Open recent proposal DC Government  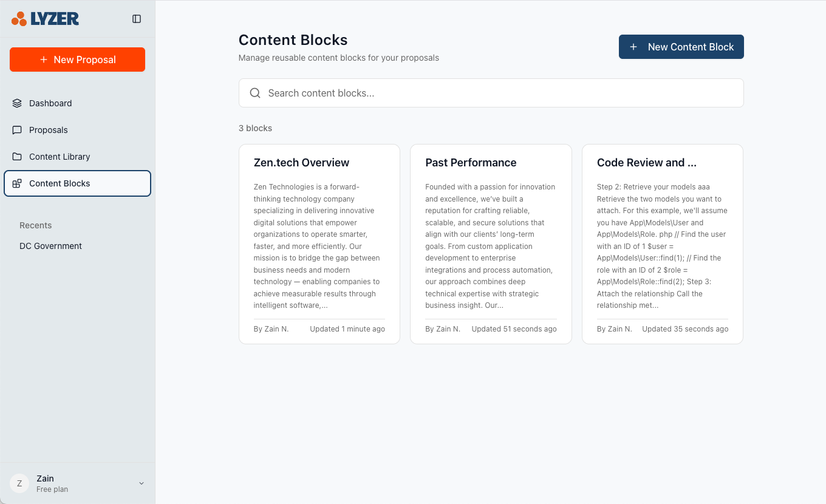tap(50, 246)
